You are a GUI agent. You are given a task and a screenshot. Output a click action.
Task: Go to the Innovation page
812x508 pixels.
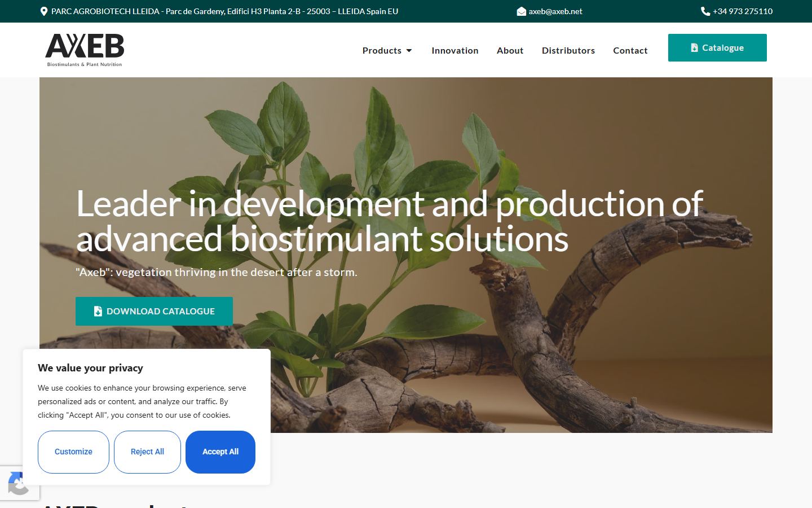pyautogui.click(x=455, y=50)
